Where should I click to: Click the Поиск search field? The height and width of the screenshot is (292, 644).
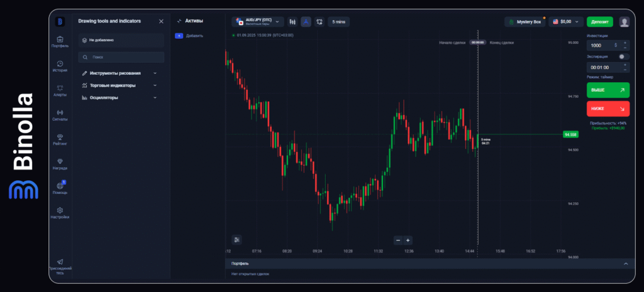coord(121,57)
